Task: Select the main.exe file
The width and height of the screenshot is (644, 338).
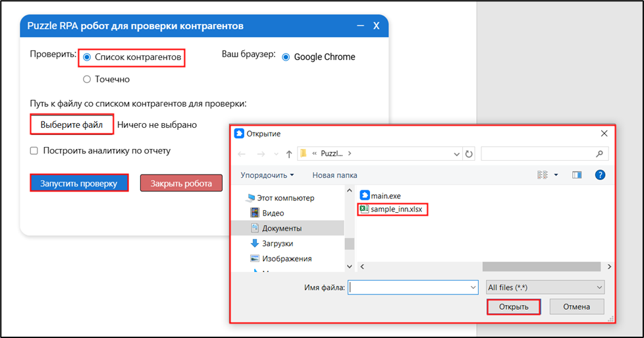Action: (x=385, y=196)
